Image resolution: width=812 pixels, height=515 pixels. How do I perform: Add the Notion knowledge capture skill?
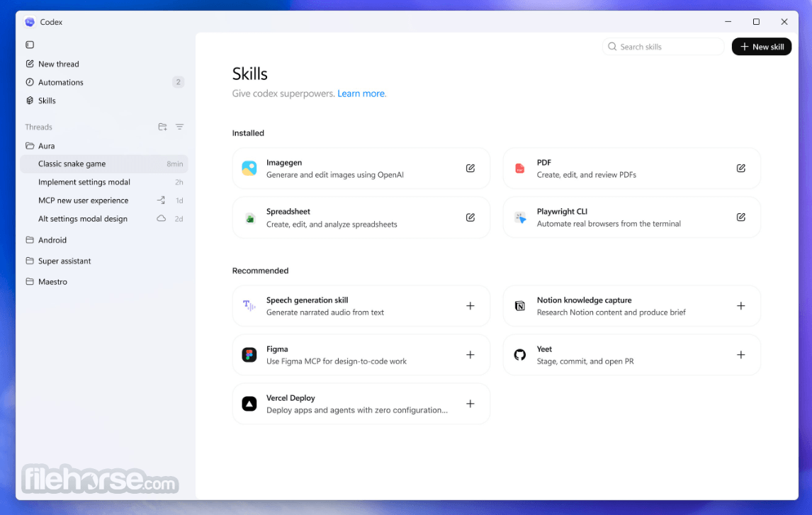point(741,306)
